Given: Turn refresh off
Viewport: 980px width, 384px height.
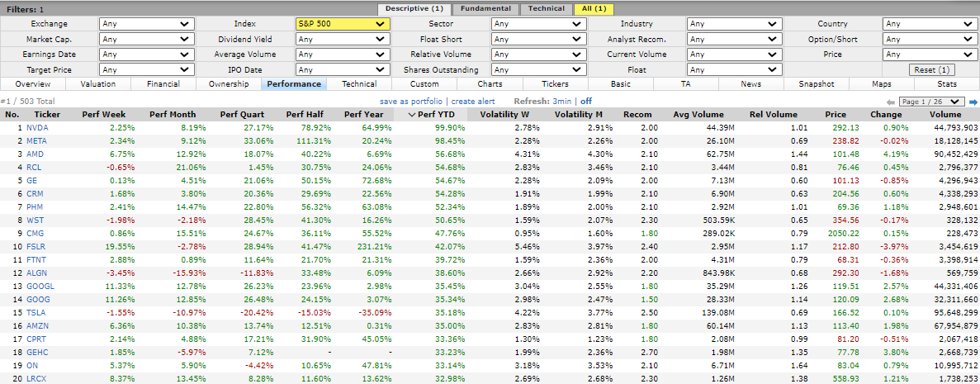Looking at the screenshot, I should point(586,102).
